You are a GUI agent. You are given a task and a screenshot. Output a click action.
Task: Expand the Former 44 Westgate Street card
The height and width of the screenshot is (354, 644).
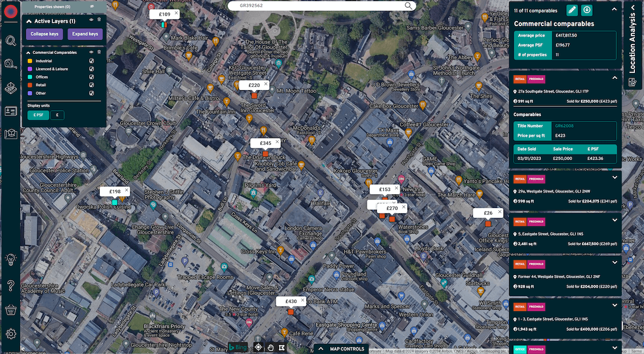click(614, 263)
